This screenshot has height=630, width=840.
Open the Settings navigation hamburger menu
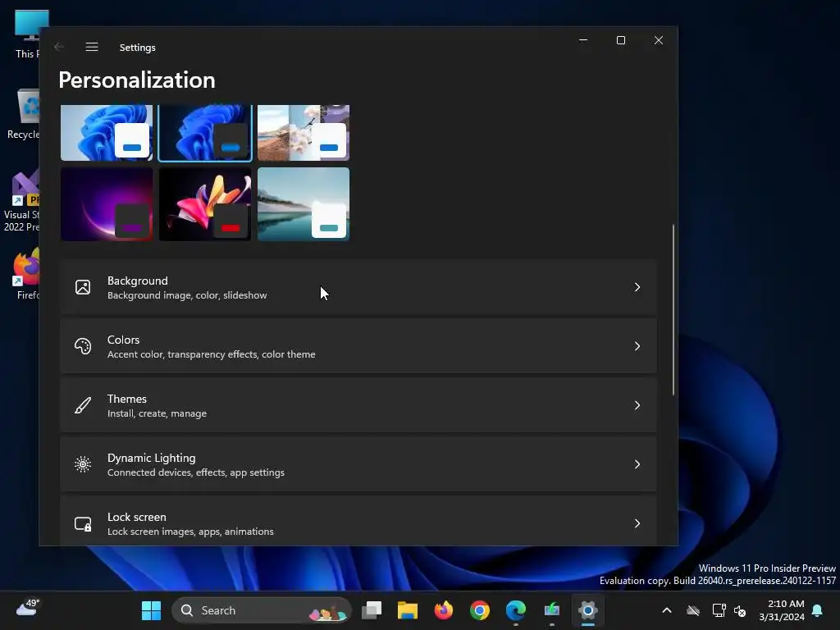click(x=92, y=47)
